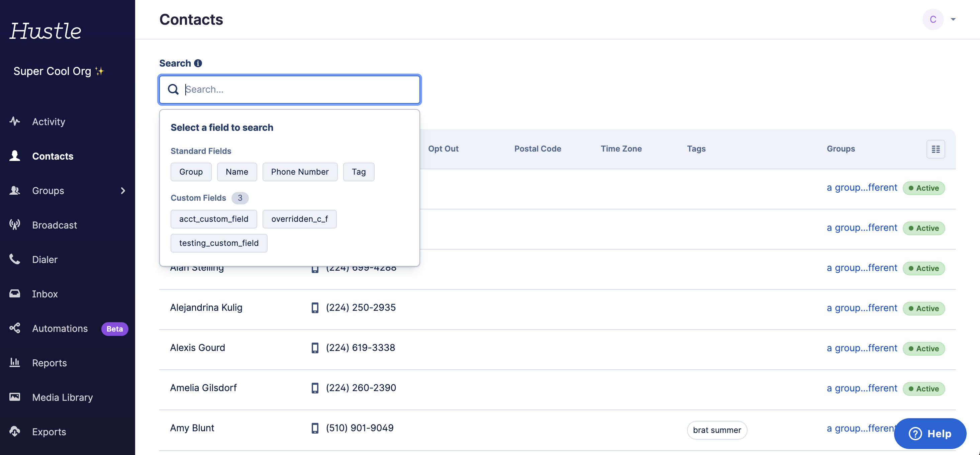The width and height of the screenshot is (980, 455).
Task: Open Media Library
Action: point(63,397)
